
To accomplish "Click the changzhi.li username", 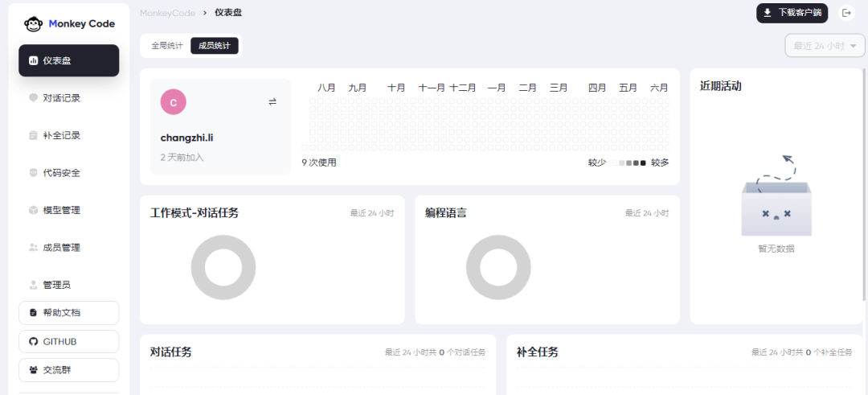I will coord(187,138).
